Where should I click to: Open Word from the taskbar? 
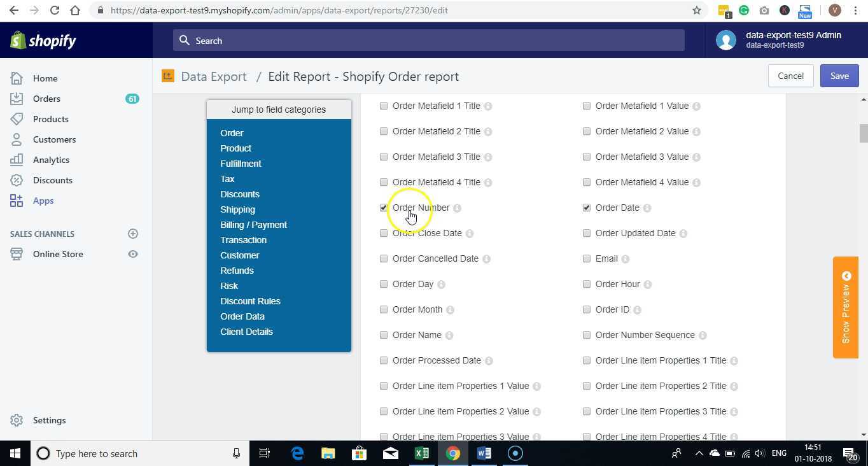484,453
